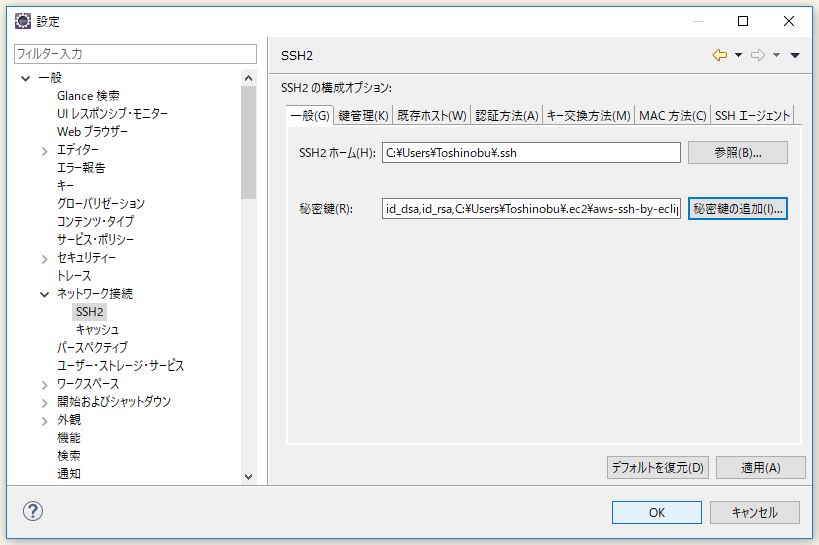
Task: Click the SSH2 ホーム path field
Action: pos(531,153)
